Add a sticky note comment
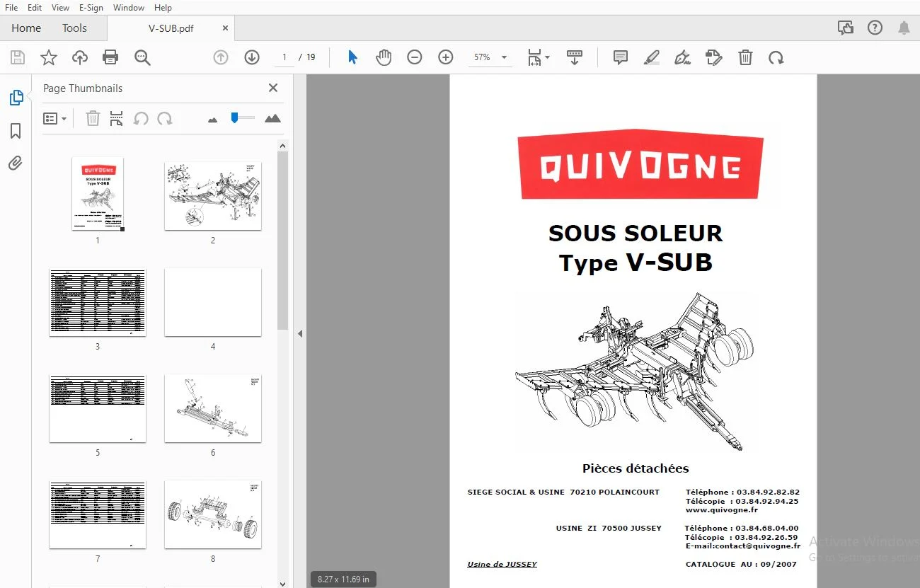This screenshot has height=588, width=920. [x=621, y=57]
